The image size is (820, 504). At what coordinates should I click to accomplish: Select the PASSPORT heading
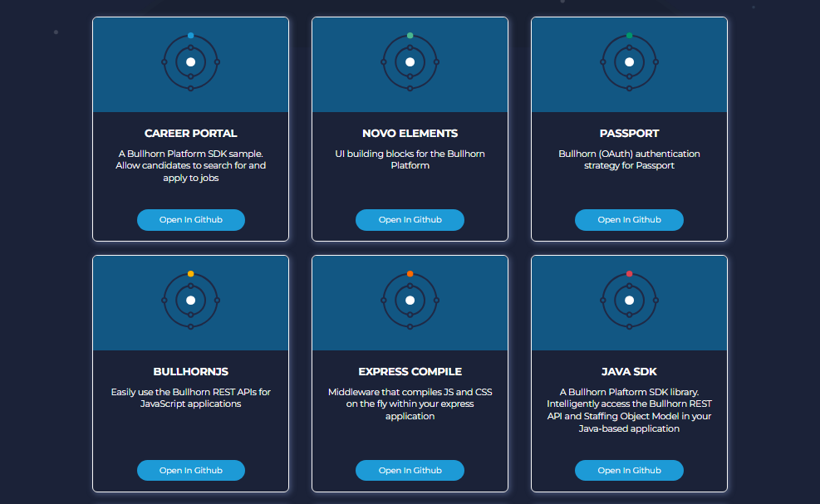pyautogui.click(x=629, y=134)
